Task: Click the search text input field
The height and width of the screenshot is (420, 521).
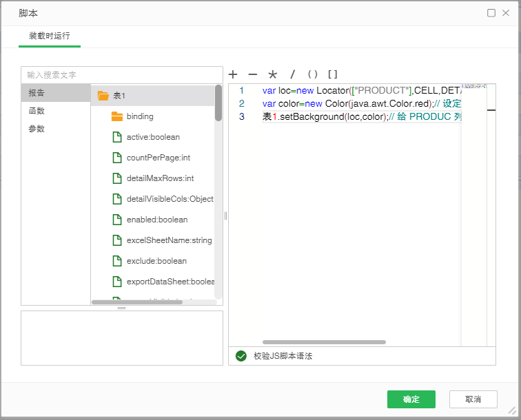Action: click(122, 74)
